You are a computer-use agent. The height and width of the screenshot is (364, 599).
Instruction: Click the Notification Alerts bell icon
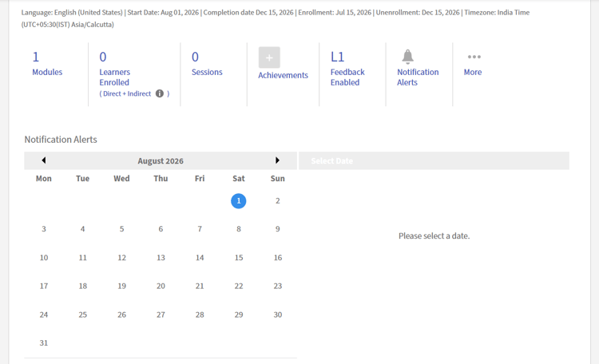(407, 57)
